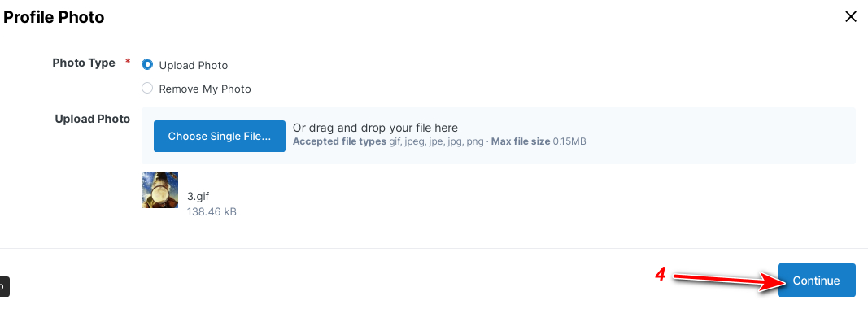Click the Accepted file types hint text
868x309 pixels.
click(x=387, y=141)
